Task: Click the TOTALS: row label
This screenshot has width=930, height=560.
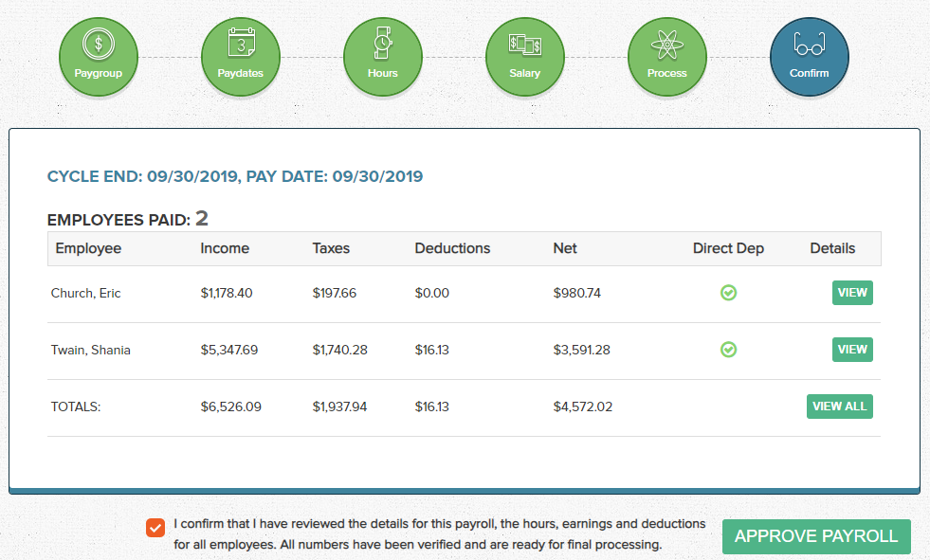Action: (x=76, y=406)
